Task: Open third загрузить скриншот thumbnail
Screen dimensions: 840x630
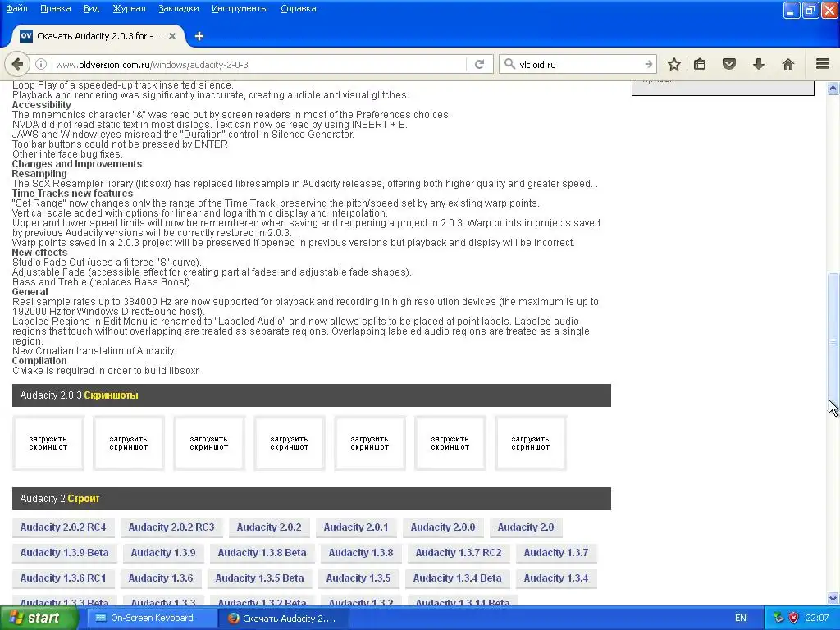Action: (x=209, y=443)
